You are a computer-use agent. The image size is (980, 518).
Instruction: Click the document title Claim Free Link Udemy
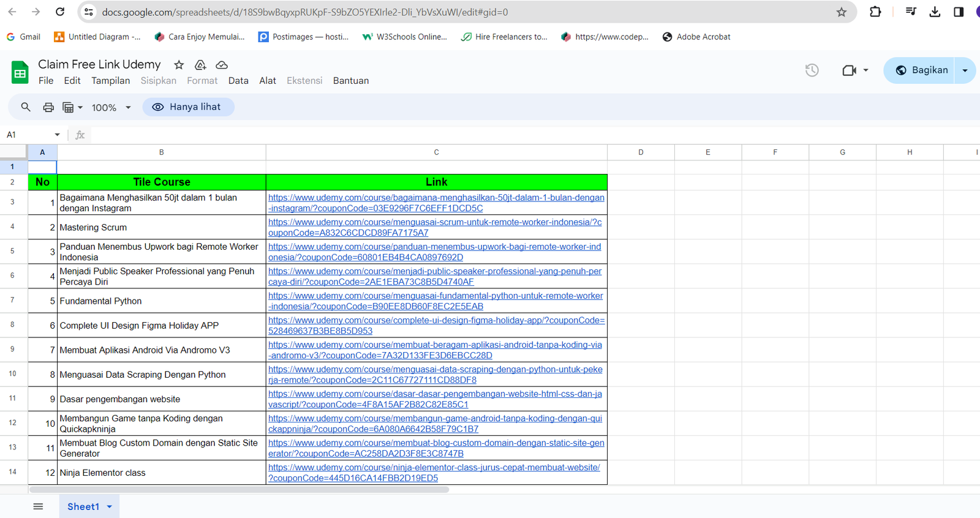[99, 64]
